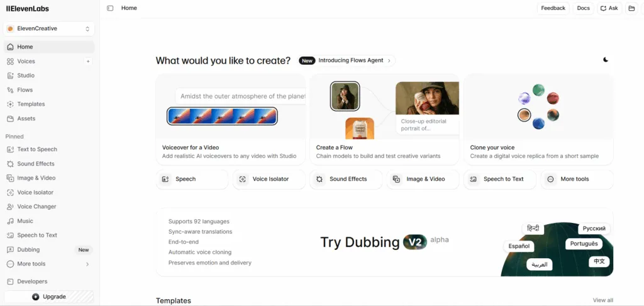Click the folder icon in top bar
This screenshot has width=644, height=306.
point(631,8)
